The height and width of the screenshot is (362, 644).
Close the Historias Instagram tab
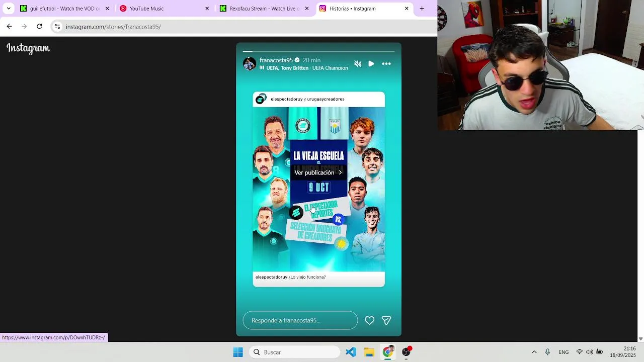(407, 9)
